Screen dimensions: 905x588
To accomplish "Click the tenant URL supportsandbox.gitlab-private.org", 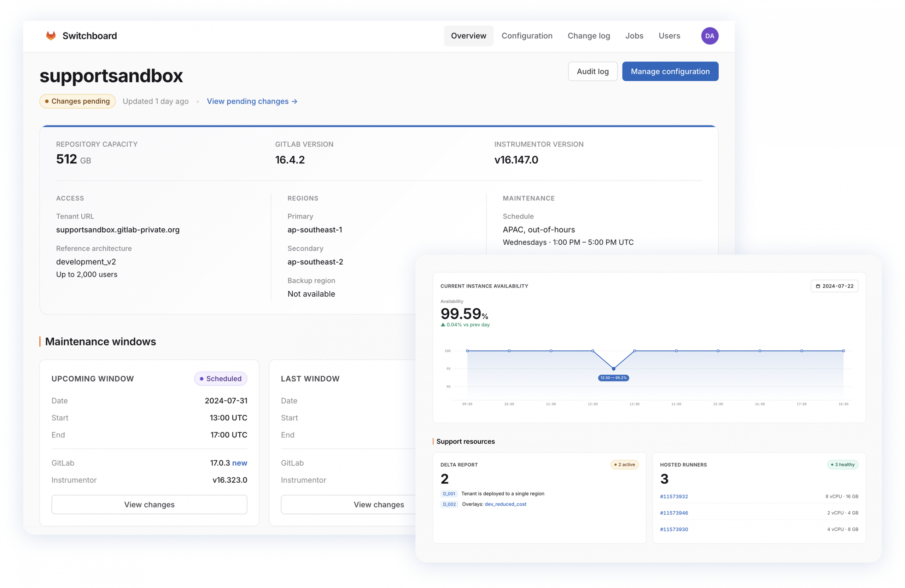I will tap(118, 230).
